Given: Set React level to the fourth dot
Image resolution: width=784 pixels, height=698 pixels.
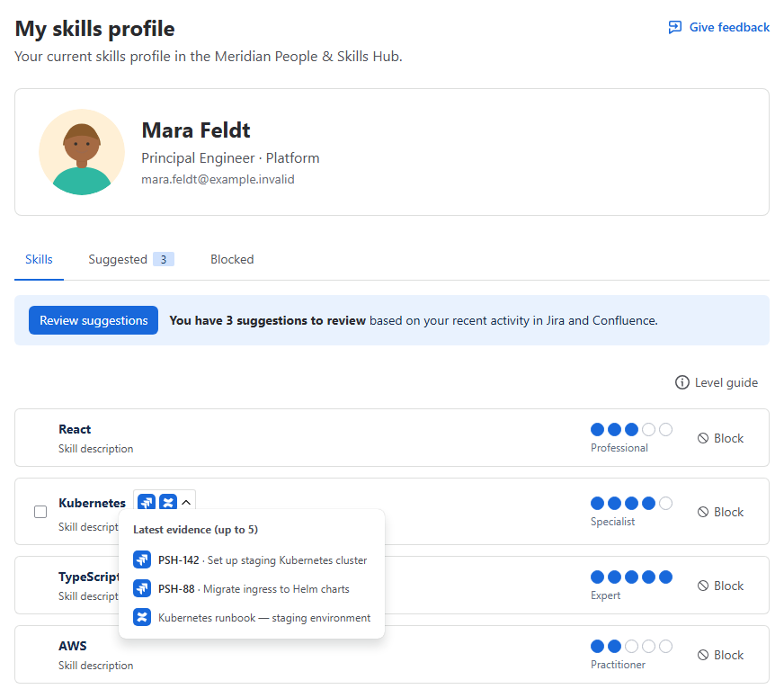Looking at the screenshot, I should [x=648, y=429].
